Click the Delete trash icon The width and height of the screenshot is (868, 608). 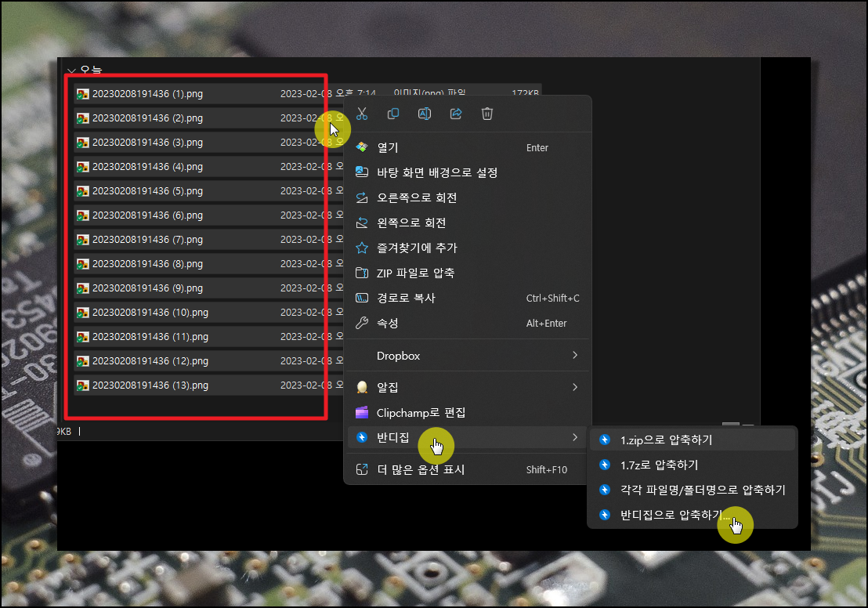[487, 114]
